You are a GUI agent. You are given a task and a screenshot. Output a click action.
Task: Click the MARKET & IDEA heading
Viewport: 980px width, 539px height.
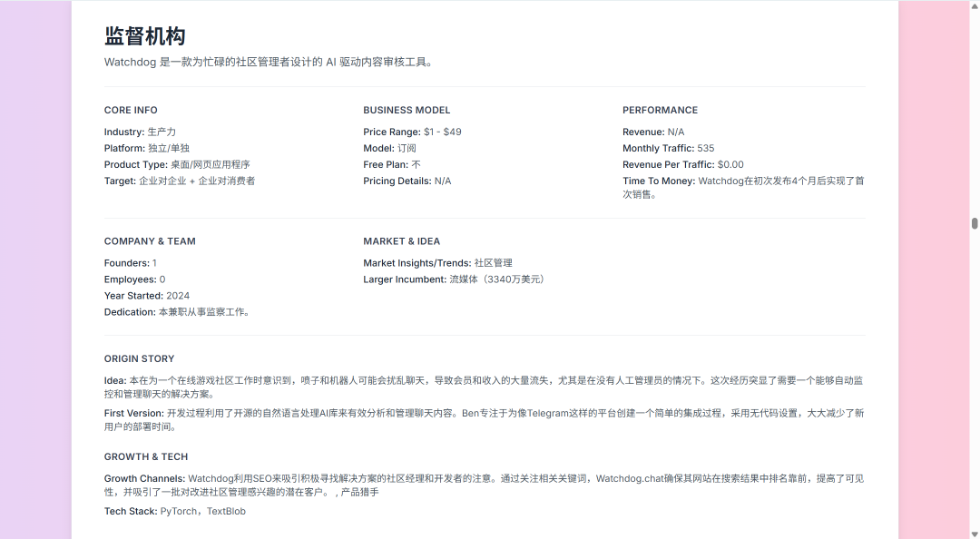pyautogui.click(x=402, y=241)
